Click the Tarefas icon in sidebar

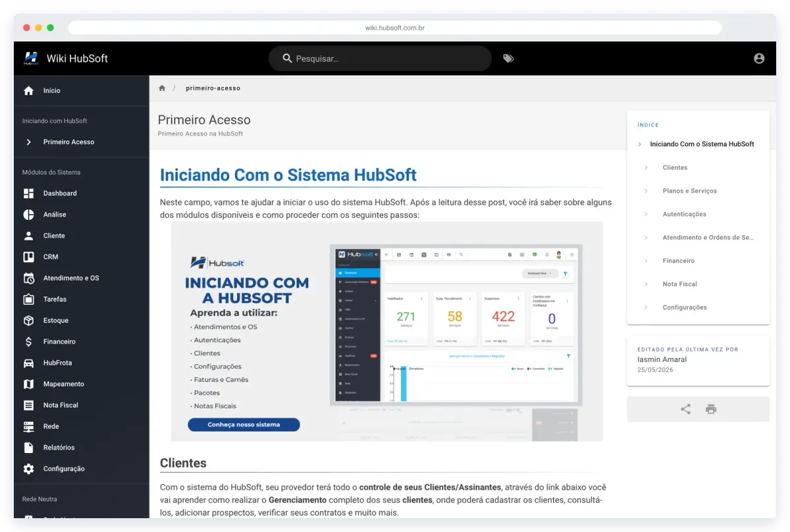(28, 299)
